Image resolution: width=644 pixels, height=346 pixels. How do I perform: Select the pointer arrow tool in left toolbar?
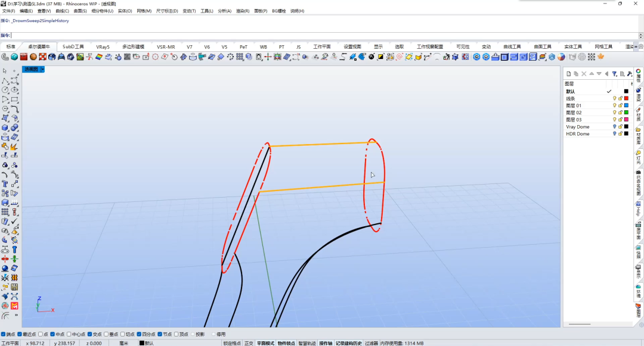(5, 71)
